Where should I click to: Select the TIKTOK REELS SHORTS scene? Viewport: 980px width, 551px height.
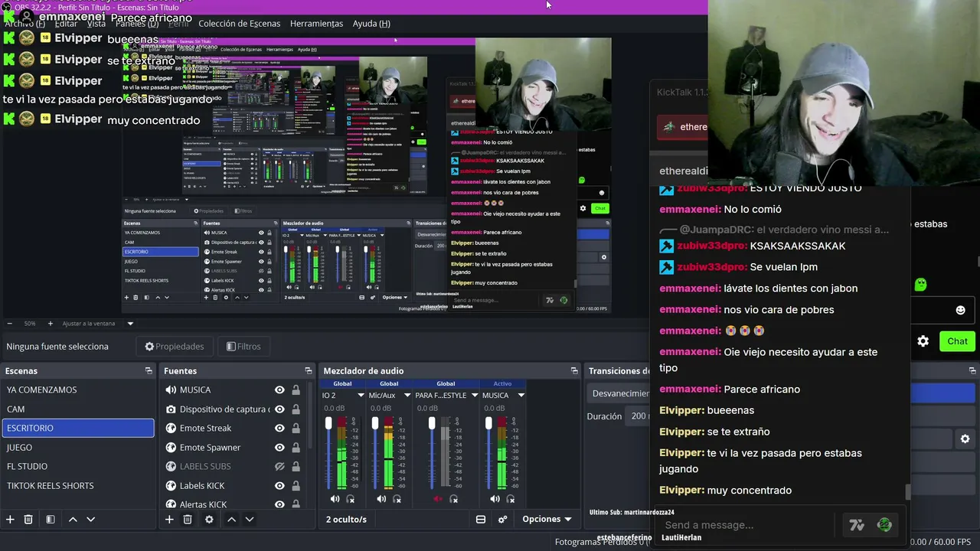click(78, 485)
